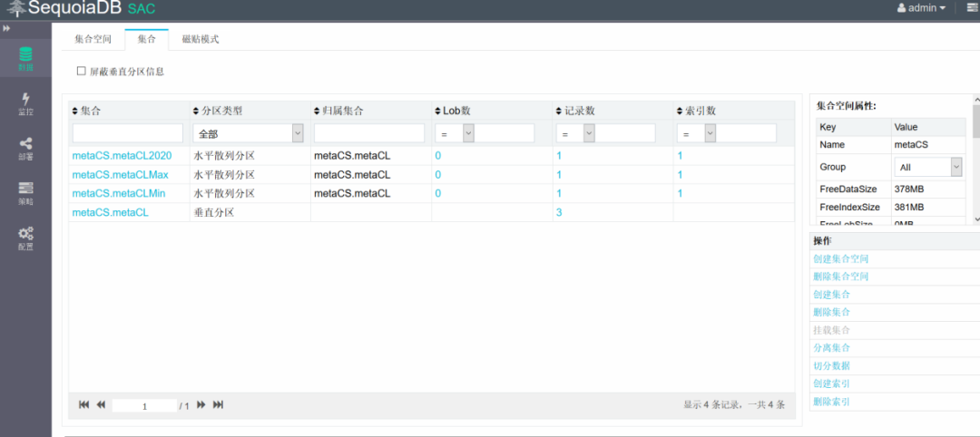This screenshot has height=437, width=980.
Task: Open metaCS.metaCLMin collection link
Action: 119,193
